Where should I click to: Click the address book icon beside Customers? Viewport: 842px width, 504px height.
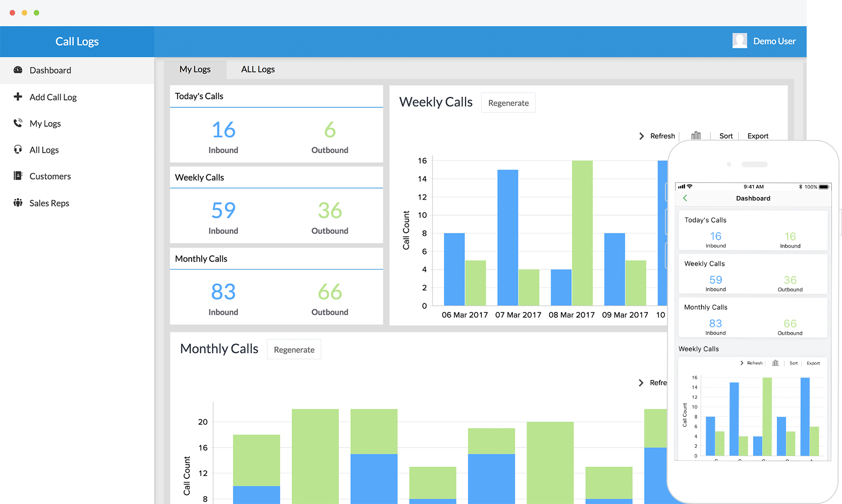tap(18, 176)
